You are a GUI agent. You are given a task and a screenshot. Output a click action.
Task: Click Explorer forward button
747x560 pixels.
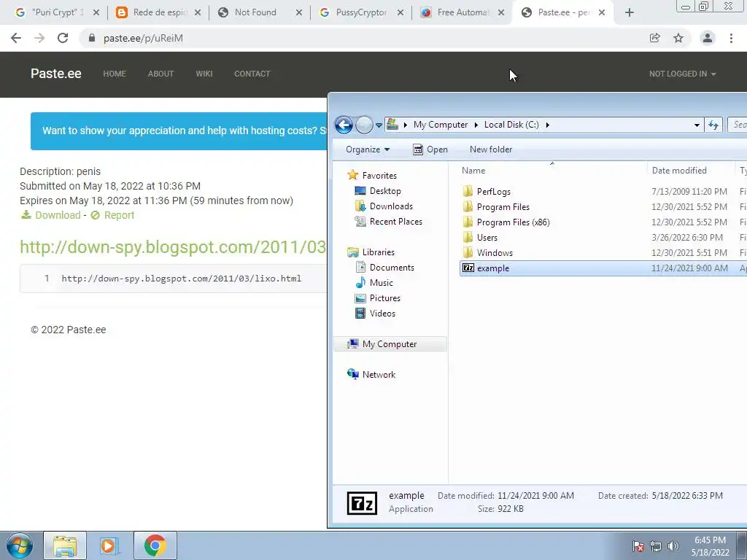tap(365, 125)
